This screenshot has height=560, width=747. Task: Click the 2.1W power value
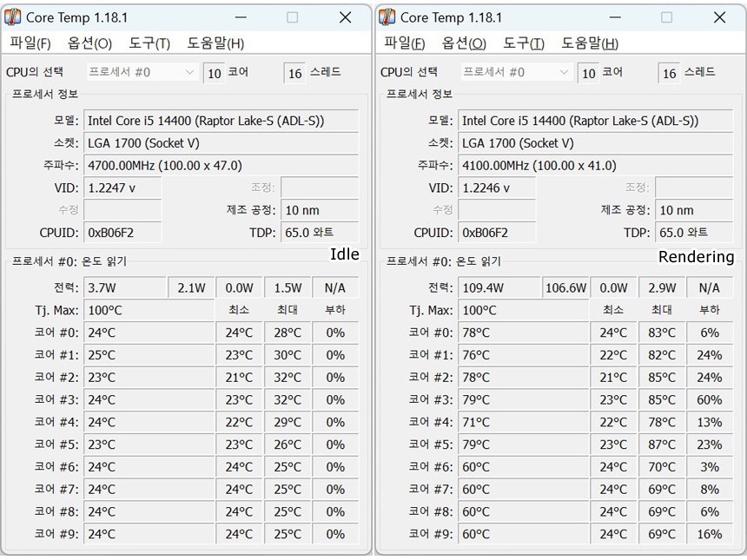point(191,288)
